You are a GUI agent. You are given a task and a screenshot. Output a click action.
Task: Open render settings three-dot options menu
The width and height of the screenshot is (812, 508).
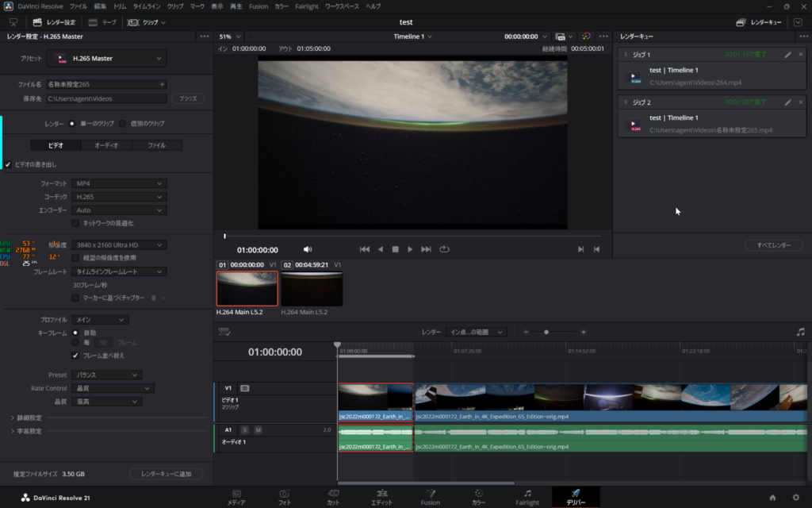tap(205, 37)
